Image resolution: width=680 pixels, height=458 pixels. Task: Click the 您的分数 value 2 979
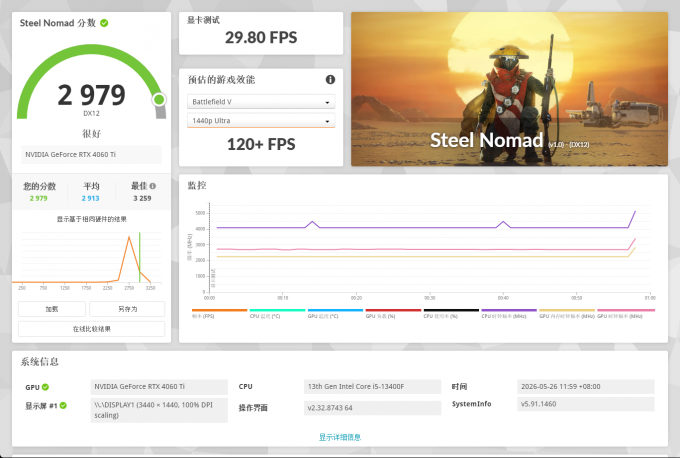tap(39, 198)
